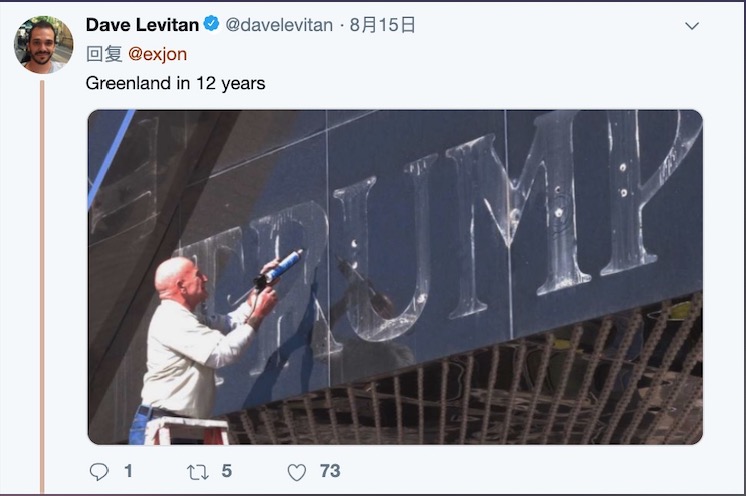This screenshot has height=496, width=746.
Task: Click the letter M on the photographed sign
Action: pyautogui.click(x=519, y=214)
